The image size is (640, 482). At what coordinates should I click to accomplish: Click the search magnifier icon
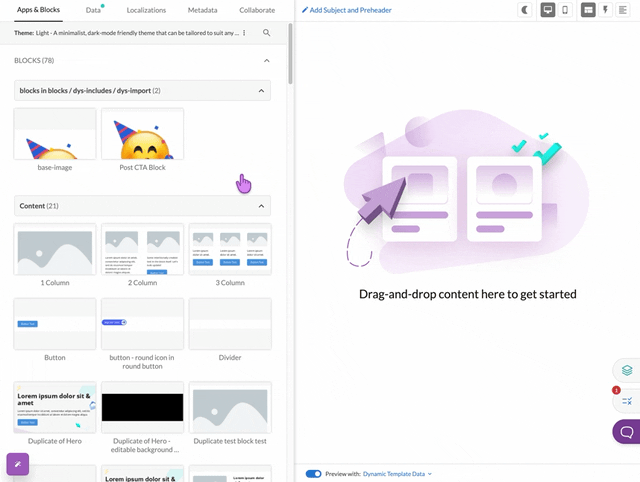(267, 33)
